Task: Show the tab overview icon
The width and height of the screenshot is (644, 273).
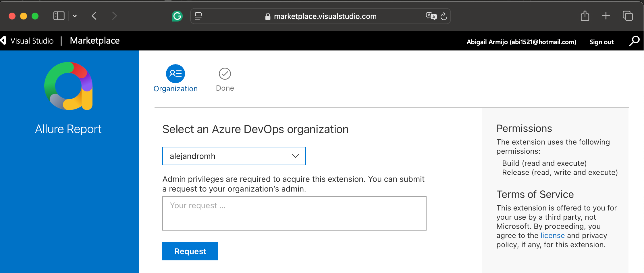Action: [x=628, y=16]
